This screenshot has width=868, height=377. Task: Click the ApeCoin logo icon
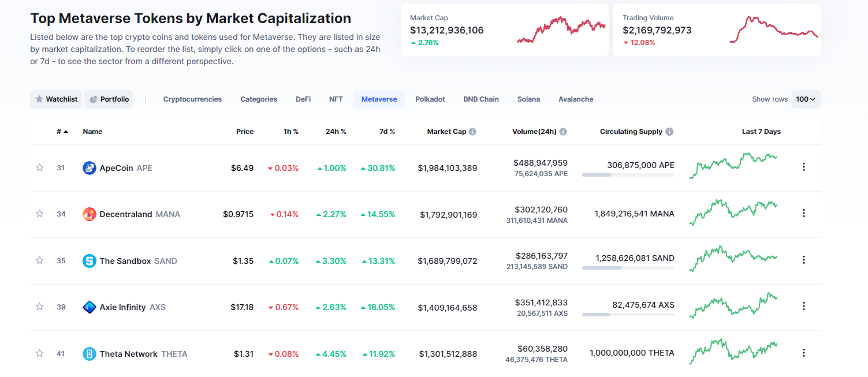tap(90, 168)
